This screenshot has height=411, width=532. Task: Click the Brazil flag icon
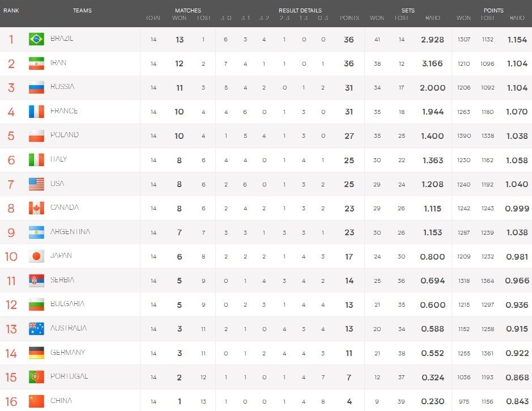(36, 39)
